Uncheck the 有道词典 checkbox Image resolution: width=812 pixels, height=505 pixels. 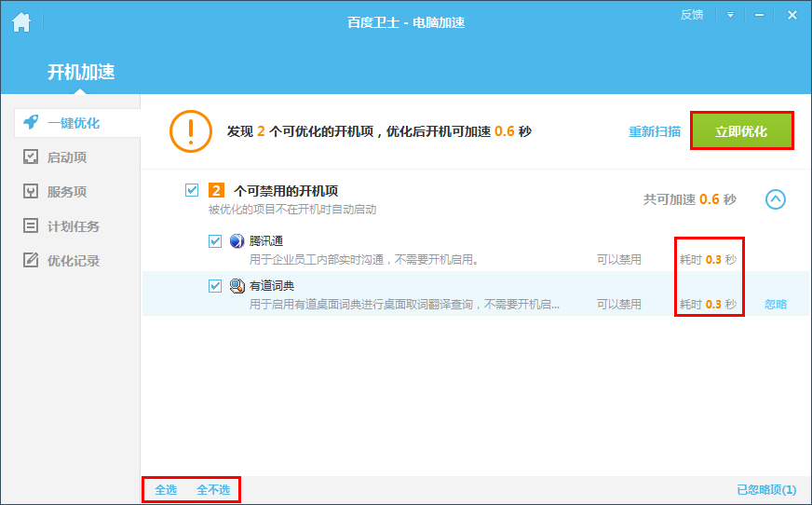(x=215, y=286)
